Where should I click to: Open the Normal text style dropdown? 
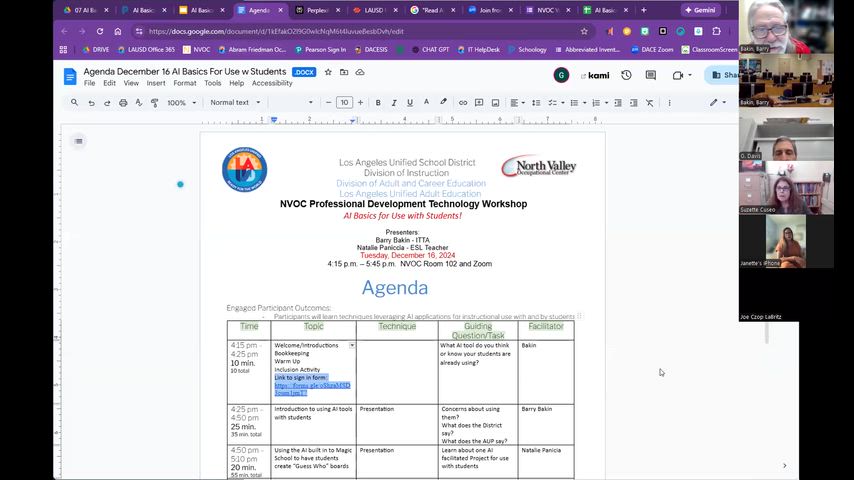coord(235,102)
